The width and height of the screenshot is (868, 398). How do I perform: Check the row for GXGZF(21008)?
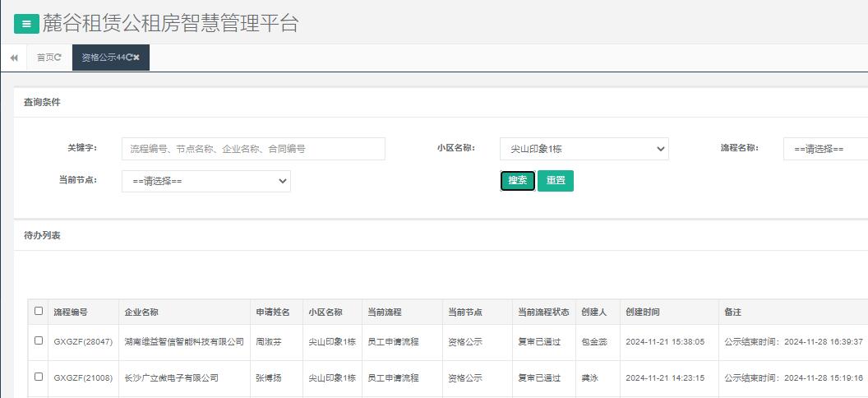(x=39, y=377)
